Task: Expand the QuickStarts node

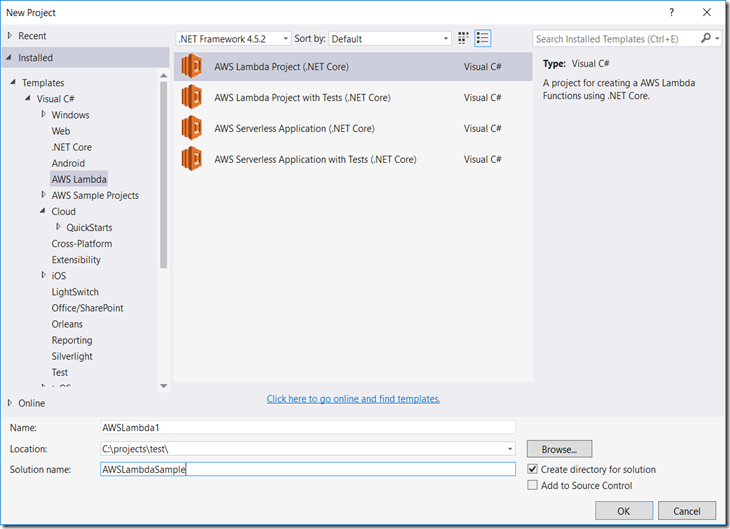Action: click(58, 227)
